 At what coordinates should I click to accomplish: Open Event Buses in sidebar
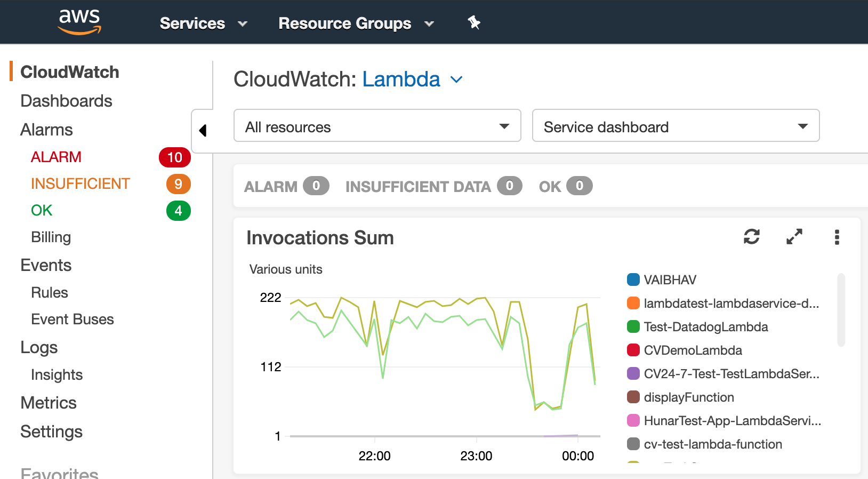click(x=73, y=319)
